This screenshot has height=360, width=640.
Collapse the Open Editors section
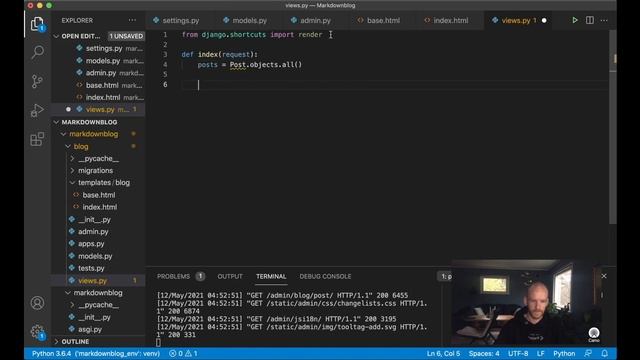coord(56,36)
